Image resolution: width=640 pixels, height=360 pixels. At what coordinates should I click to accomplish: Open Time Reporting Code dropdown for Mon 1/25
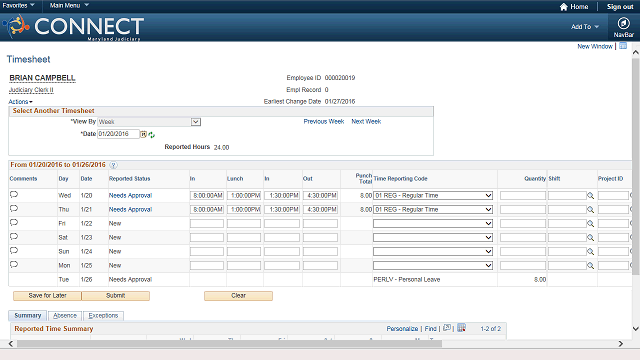coord(433,266)
